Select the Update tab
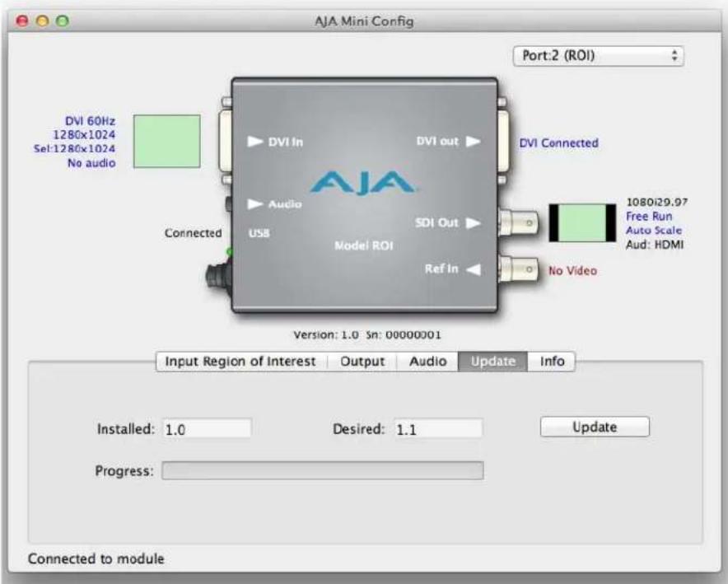 (x=492, y=361)
